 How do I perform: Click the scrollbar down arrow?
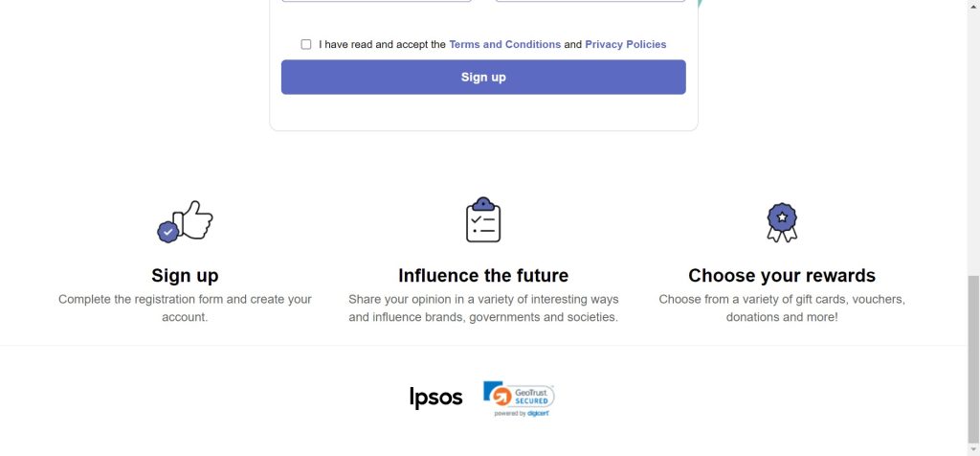coord(973,449)
